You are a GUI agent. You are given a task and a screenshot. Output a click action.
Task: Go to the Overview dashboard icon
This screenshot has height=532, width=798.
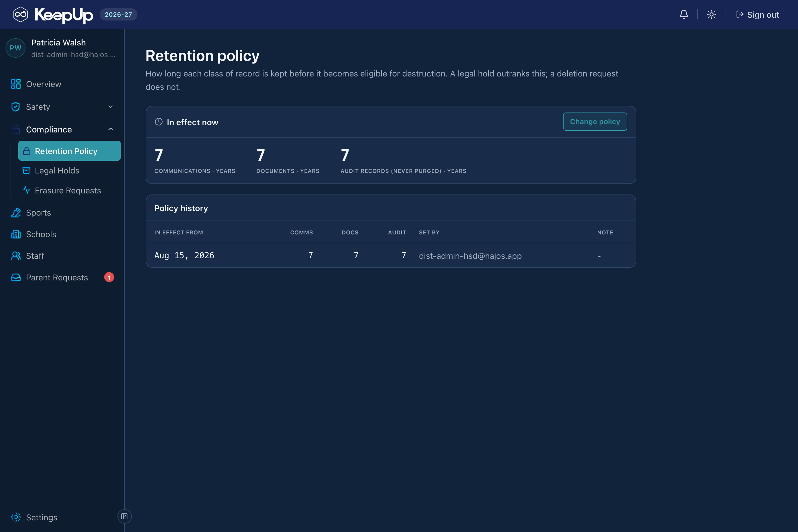pos(16,84)
